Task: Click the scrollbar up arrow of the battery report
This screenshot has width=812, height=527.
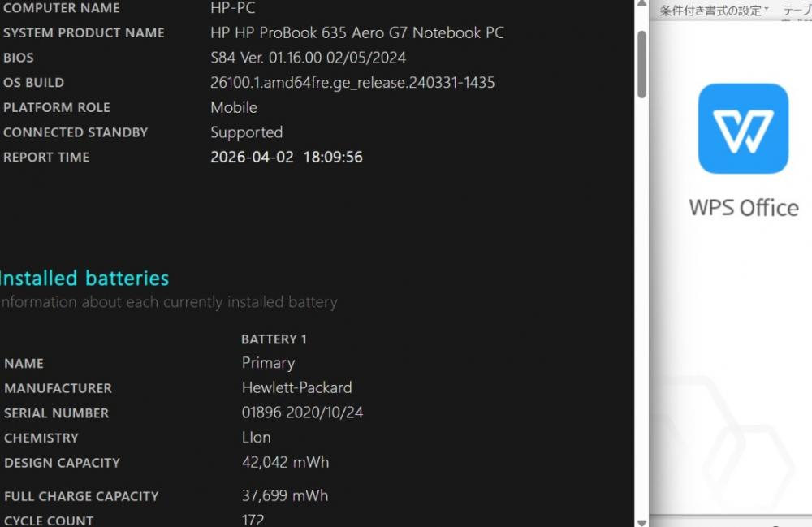Action: pos(641,3)
